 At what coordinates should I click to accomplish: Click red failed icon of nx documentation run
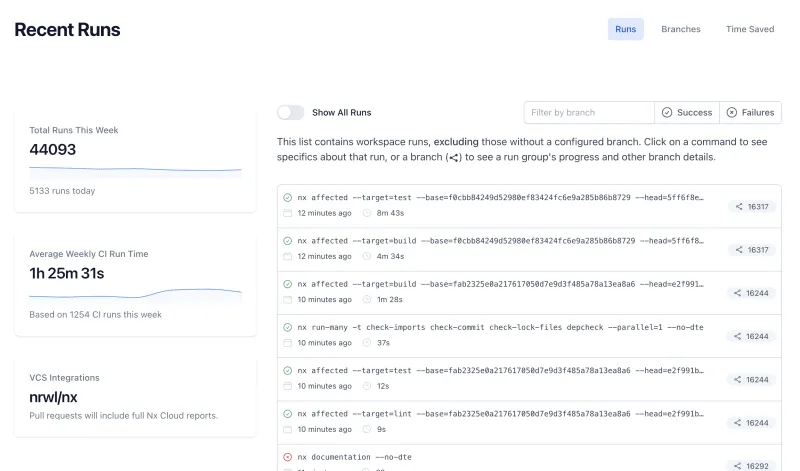[288, 457]
